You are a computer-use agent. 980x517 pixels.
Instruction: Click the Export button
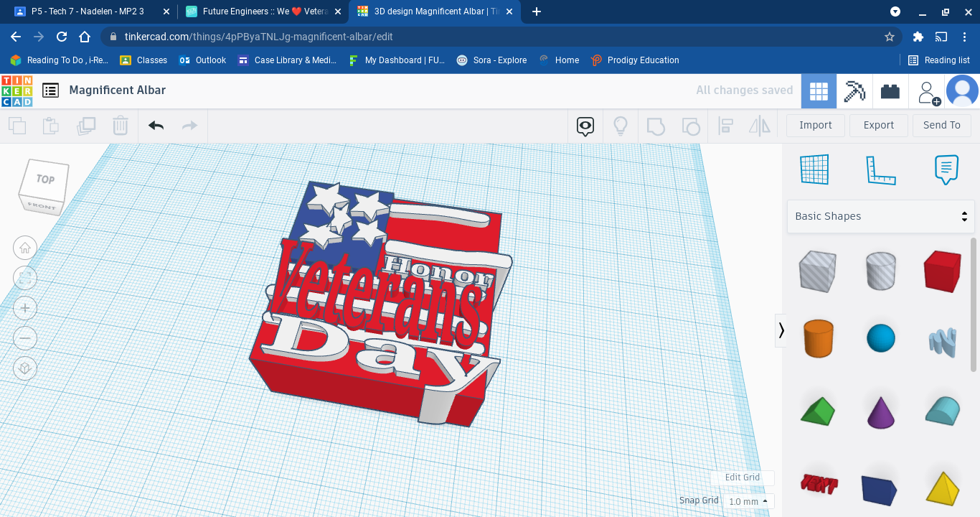coord(879,125)
